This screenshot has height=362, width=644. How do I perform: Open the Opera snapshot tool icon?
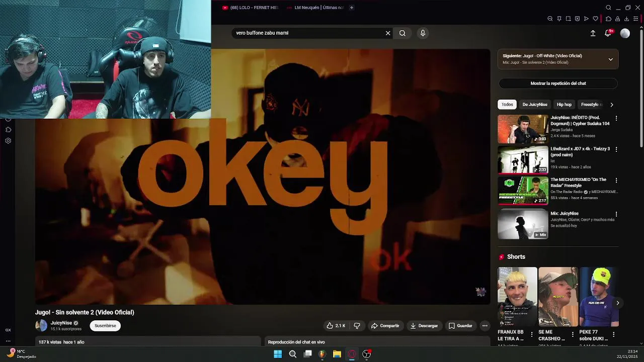tap(568, 19)
